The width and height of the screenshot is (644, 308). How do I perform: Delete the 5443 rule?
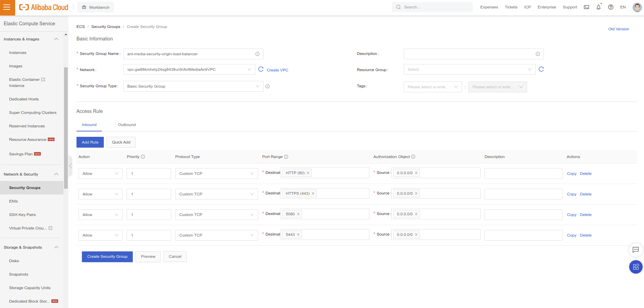point(585,235)
